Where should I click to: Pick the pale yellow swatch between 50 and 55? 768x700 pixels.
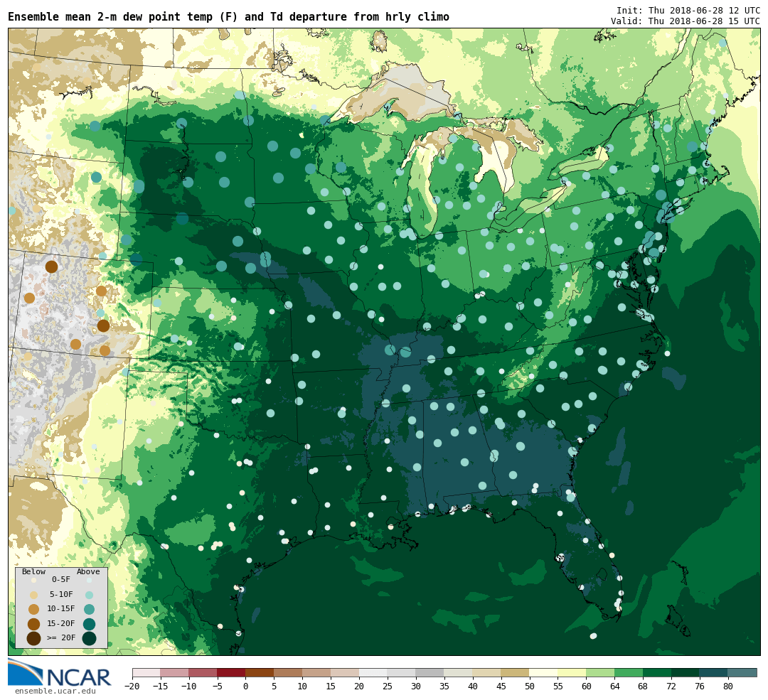pyautogui.click(x=543, y=672)
